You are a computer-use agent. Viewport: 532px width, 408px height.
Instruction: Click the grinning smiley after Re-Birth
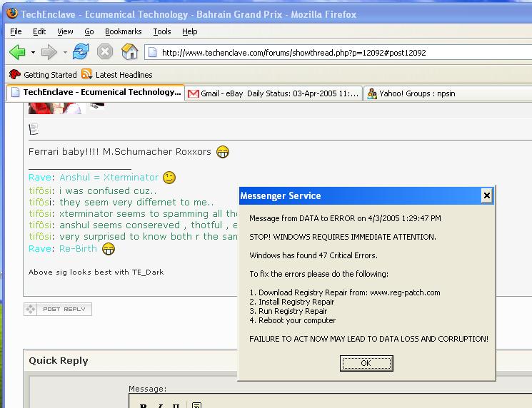coord(109,249)
